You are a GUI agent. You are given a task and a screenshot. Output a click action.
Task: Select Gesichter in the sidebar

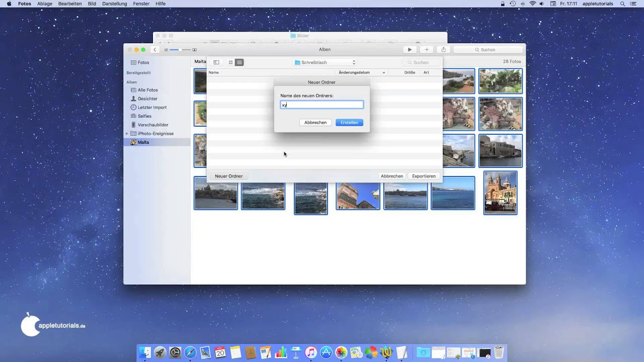147,99
